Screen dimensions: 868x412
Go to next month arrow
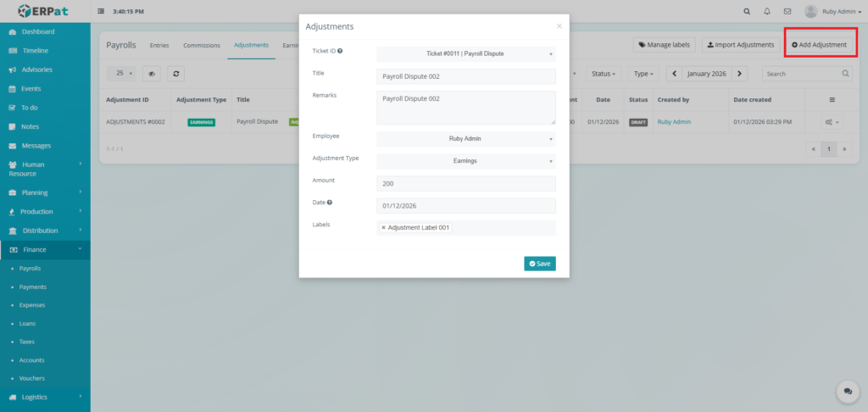coord(739,74)
